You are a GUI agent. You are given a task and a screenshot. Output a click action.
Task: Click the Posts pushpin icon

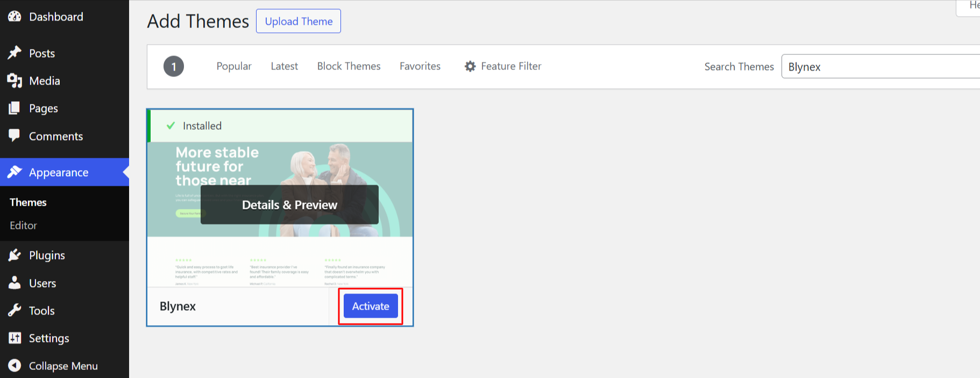15,53
